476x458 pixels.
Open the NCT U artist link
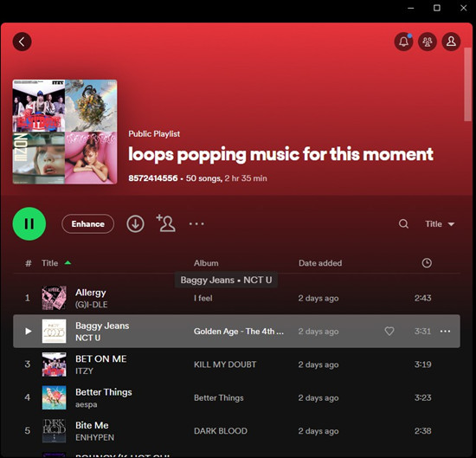pyautogui.click(x=87, y=338)
